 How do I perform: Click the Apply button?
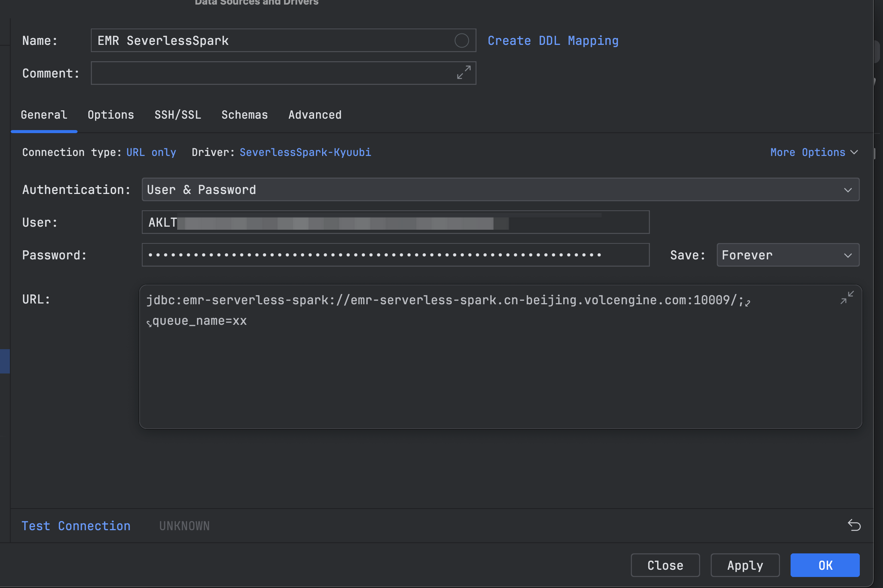point(745,565)
